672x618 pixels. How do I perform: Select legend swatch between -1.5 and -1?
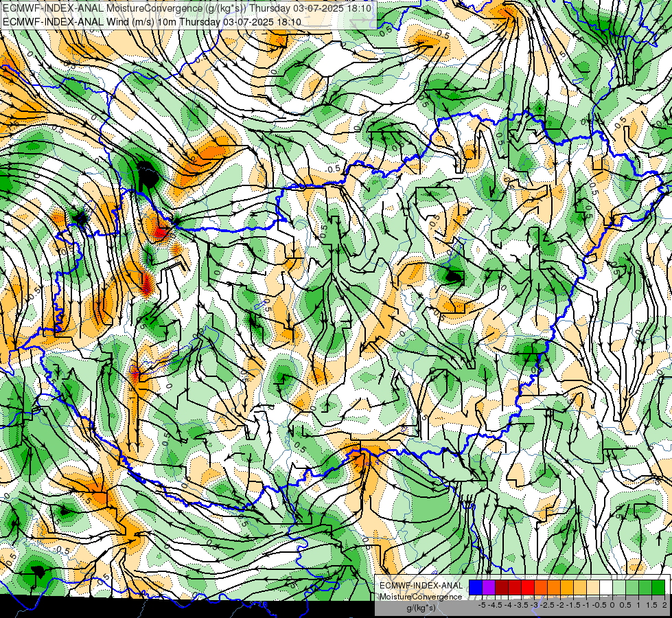click(x=580, y=587)
